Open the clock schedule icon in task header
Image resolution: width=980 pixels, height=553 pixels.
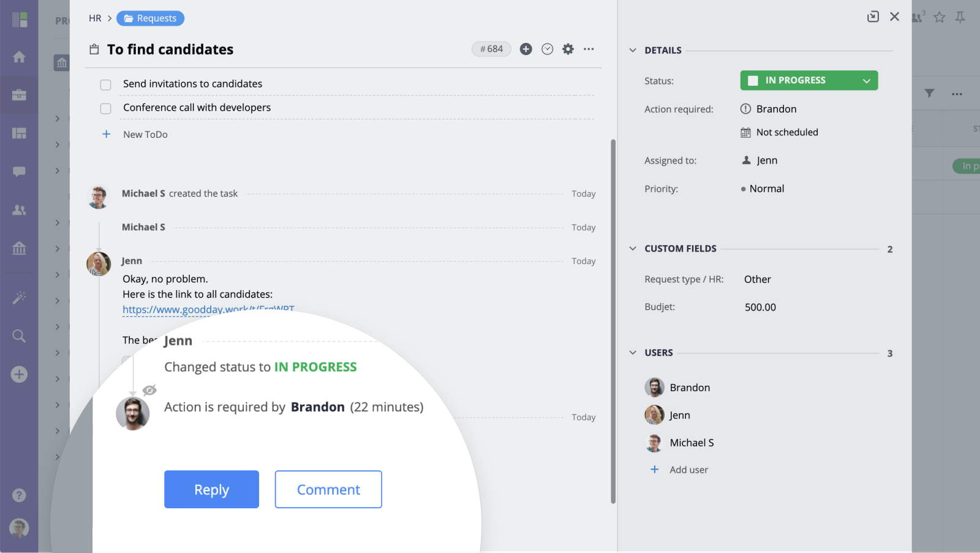point(547,49)
